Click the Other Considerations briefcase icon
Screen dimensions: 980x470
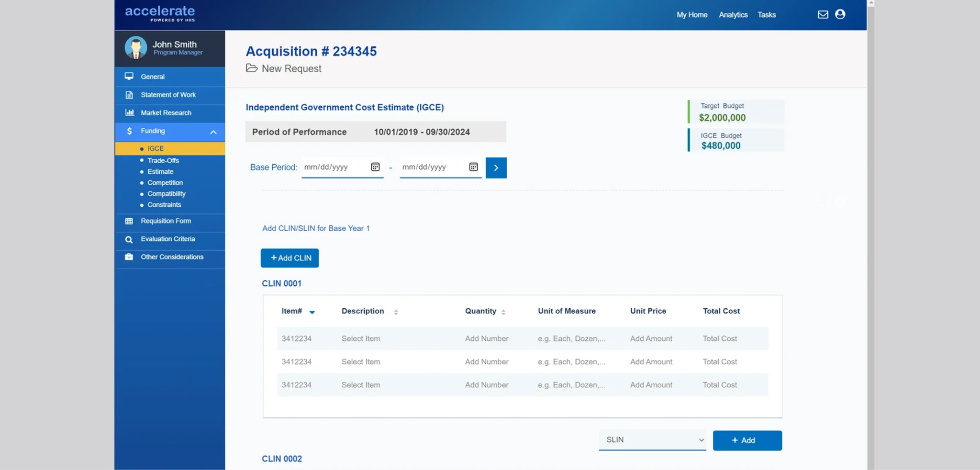coord(129,257)
